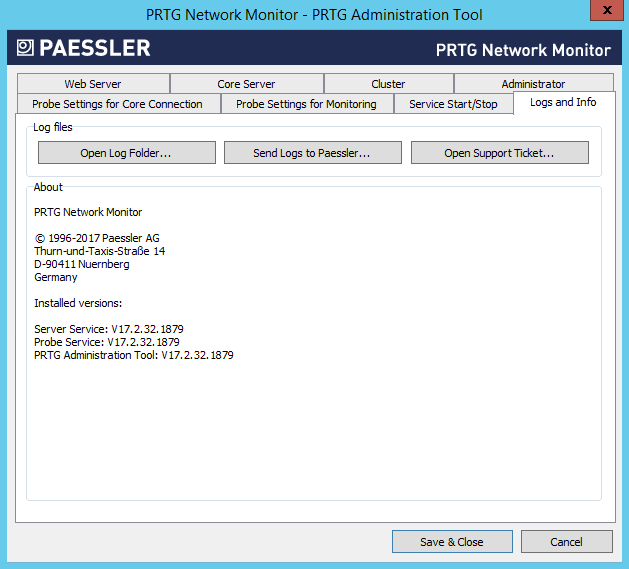
Task: Switch to the Web Server tab
Action: (93, 84)
